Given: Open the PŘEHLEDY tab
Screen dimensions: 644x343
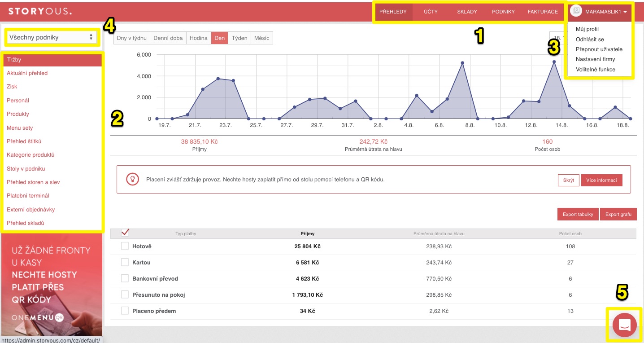Looking at the screenshot, I should pyautogui.click(x=392, y=12).
